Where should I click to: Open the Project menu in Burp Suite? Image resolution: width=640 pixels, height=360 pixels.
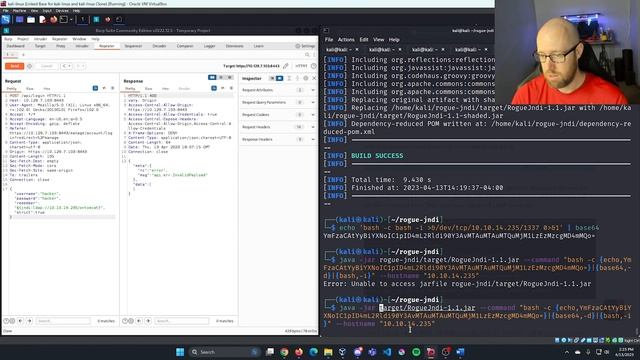[x=23, y=39]
